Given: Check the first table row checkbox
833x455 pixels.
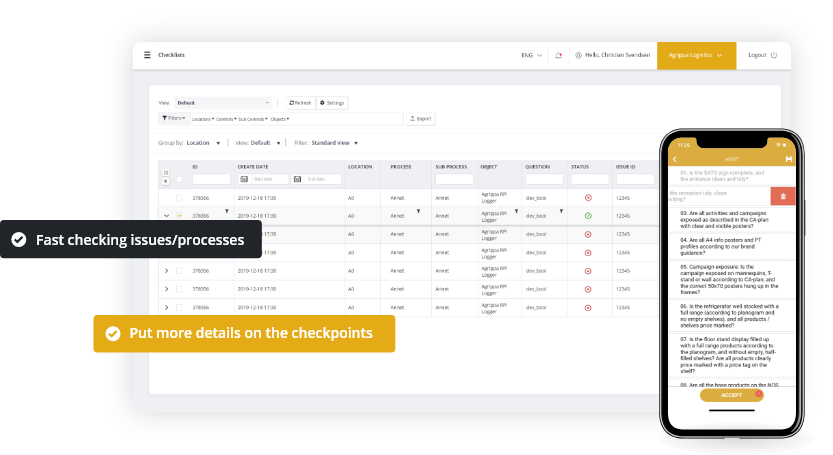Looking at the screenshot, I should tap(179, 198).
